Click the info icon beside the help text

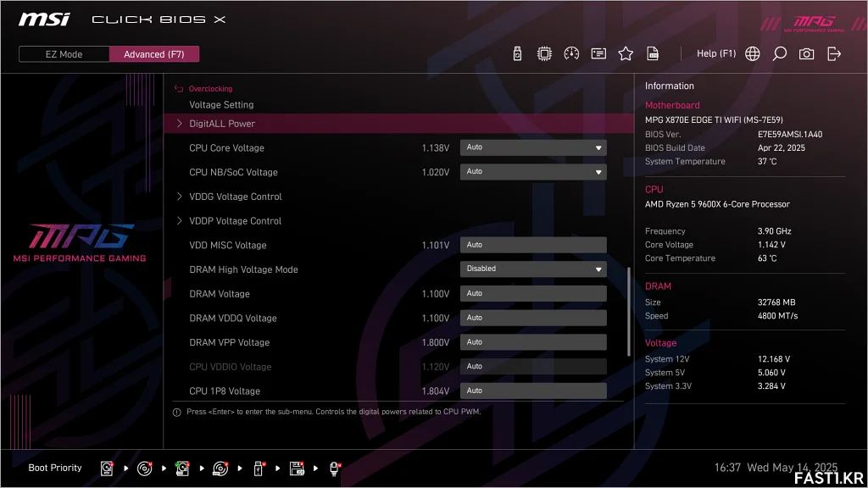(177, 413)
